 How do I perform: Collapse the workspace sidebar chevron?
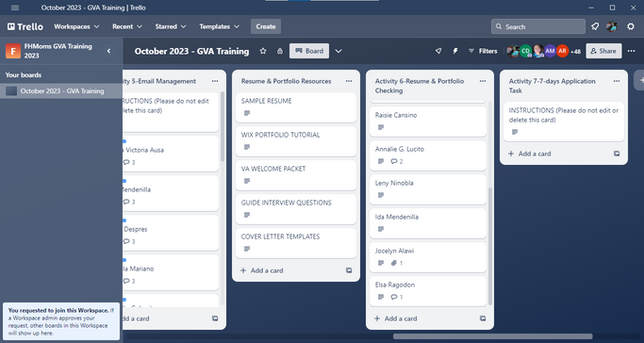[108, 51]
